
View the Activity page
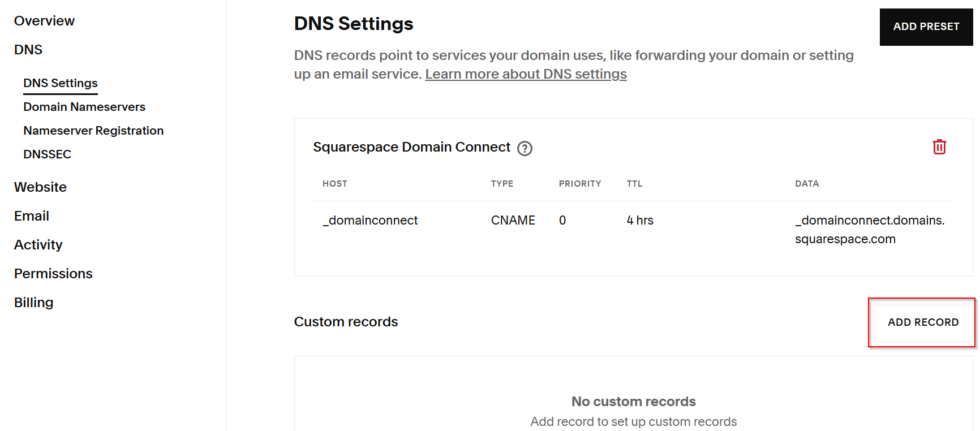pos(38,245)
